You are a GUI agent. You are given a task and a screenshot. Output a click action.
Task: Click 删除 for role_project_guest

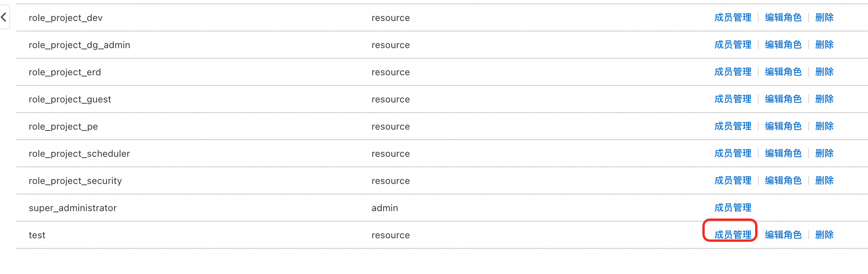click(824, 99)
